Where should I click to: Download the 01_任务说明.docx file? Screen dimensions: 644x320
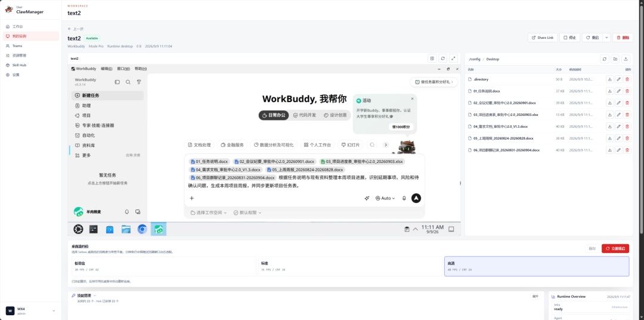(x=610, y=91)
